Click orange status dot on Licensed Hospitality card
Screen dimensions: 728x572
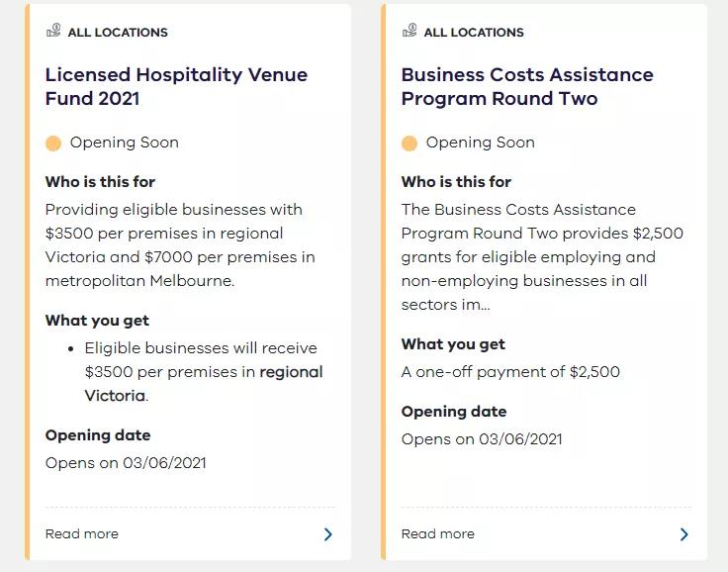click(53, 143)
